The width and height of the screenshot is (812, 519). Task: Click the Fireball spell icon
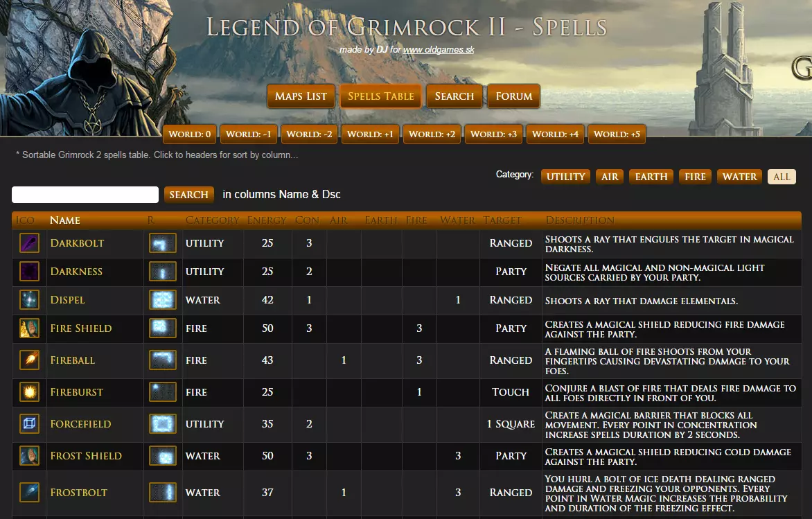pos(30,360)
